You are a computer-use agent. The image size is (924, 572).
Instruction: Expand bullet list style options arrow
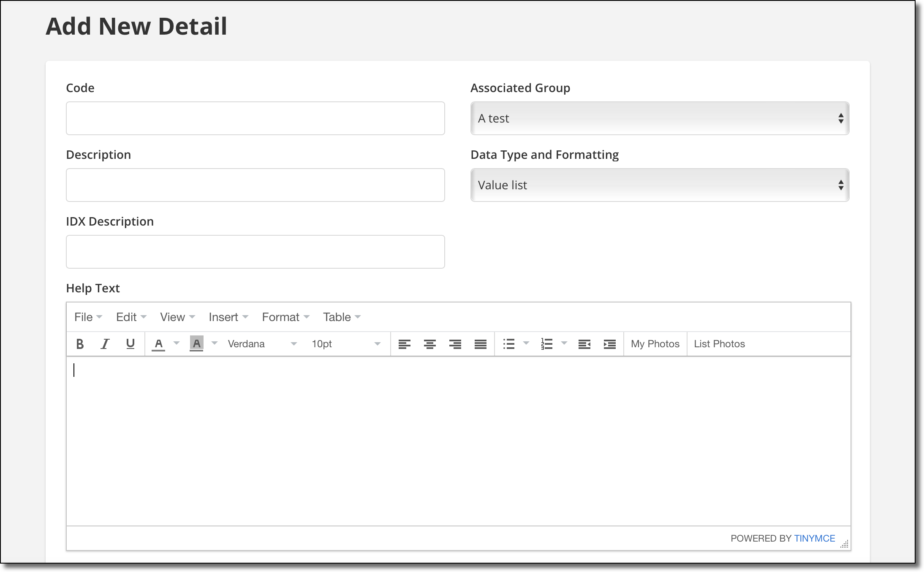[526, 343]
